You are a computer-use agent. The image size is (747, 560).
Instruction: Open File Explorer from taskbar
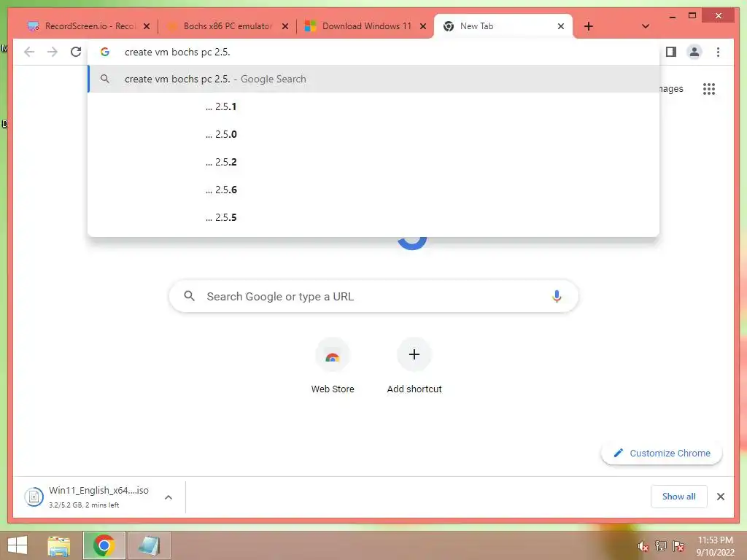click(58, 545)
